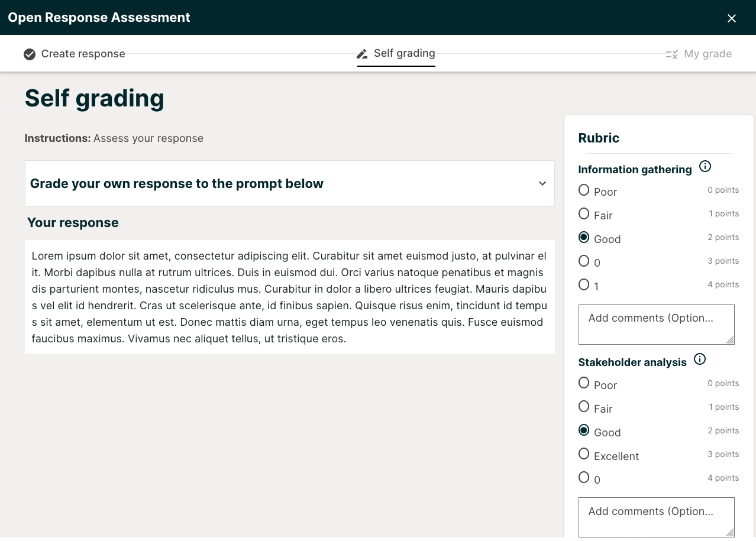
Task: Click the pencil icon beside Self grading
Action: pyautogui.click(x=362, y=54)
